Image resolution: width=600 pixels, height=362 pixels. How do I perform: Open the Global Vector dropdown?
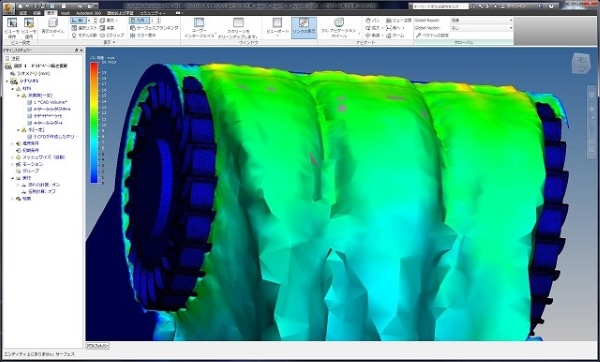(481, 28)
